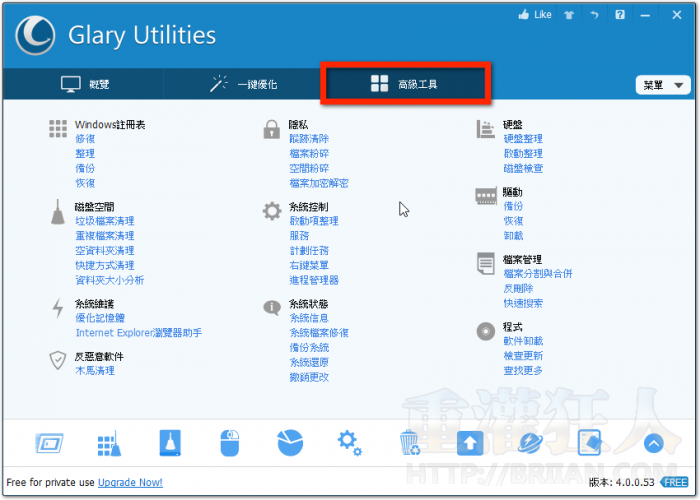Click the 硬盤 disk category icon
This screenshot has width=700, height=500.
tap(485, 129)
